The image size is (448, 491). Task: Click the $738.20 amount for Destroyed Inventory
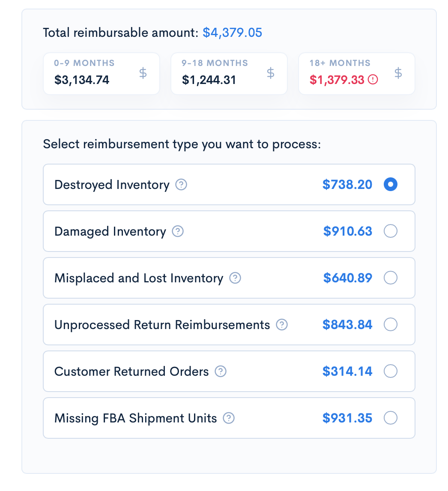(347, 184)
